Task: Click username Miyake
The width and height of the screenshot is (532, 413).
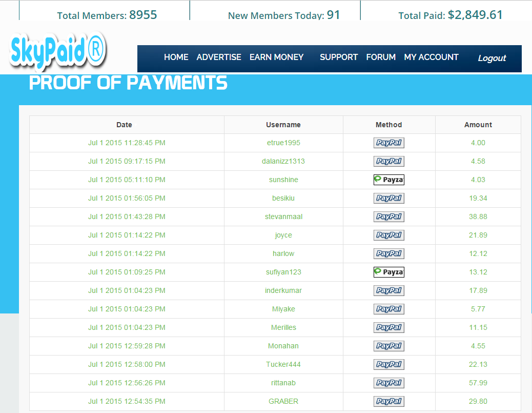Action: tap(283, 309)
